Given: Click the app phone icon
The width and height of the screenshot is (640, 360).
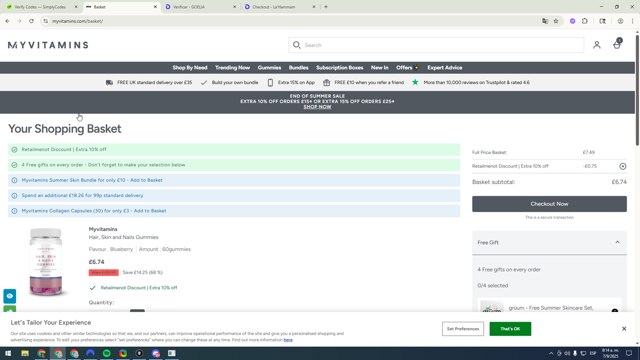Looking at the screenshot, I should tap(270, 82).
